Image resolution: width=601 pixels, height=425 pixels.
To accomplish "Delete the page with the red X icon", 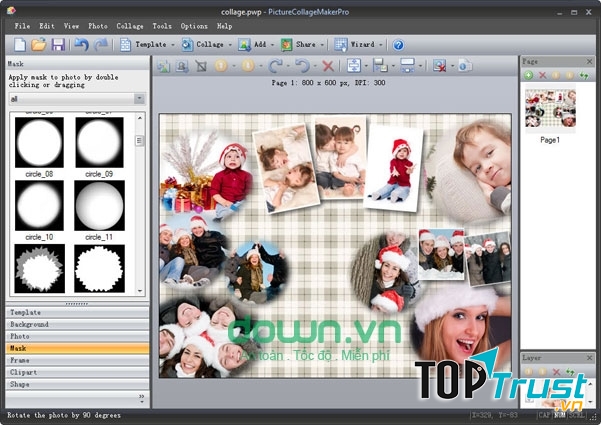I will click(543, 75).
